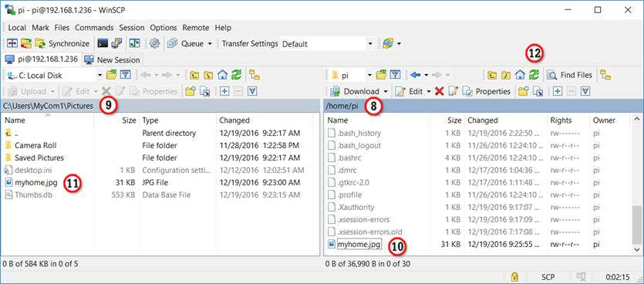Click select files plus icon in local panel
The width and height of the screenshot is (644, 284).
click(x=224, y=91)
